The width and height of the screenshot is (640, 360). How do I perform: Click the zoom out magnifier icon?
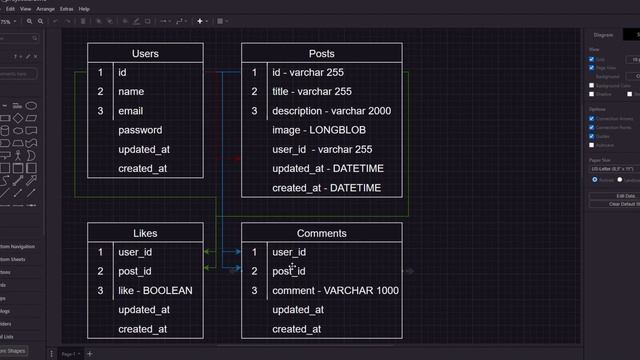click(x=40, y=21)
